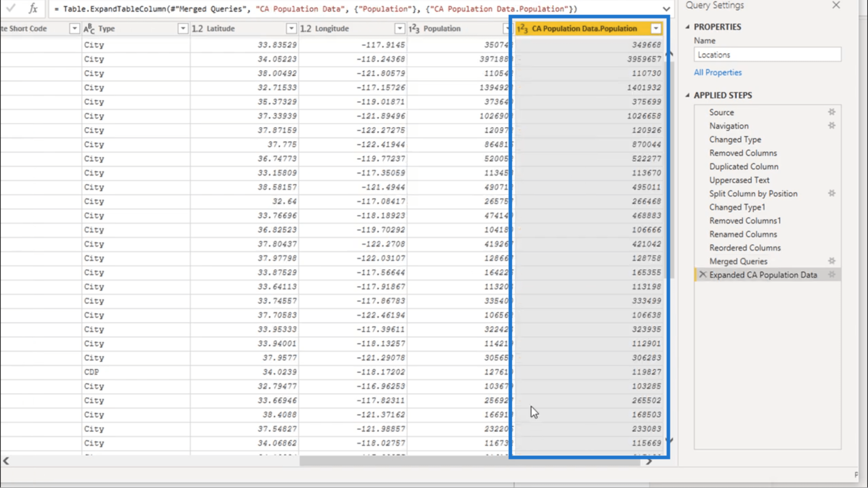
Task: Click the fx formula icon
Action: tap(33, 8)
